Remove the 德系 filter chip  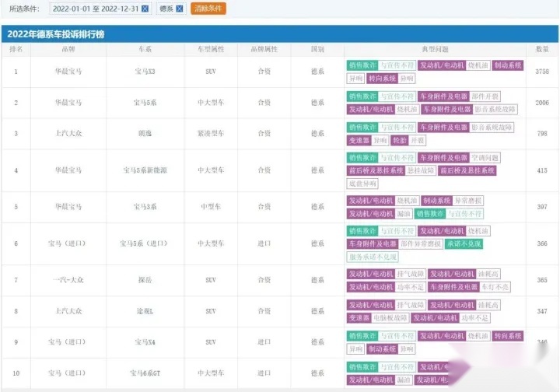[180, 9]
